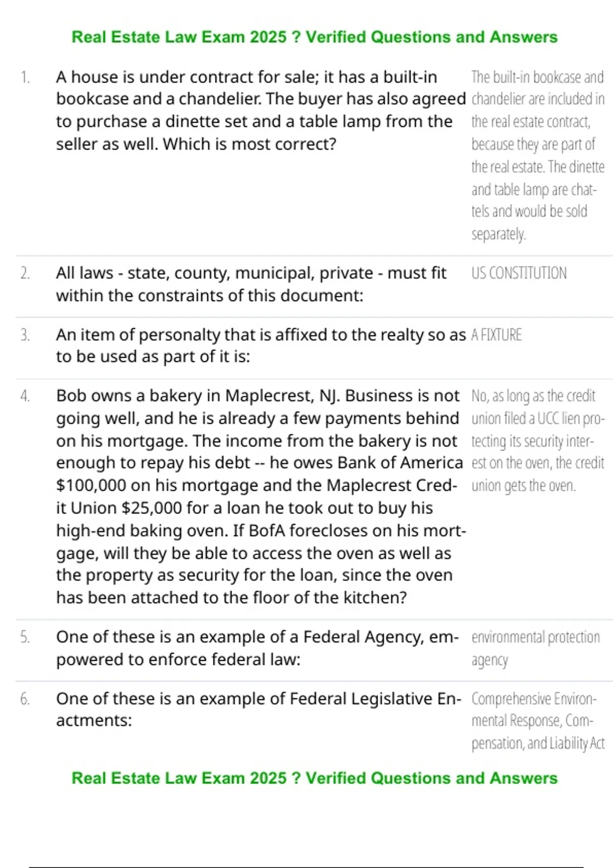613x868 pixels.
Task: Click the answer about chattels sold separately
Action: click(x=538, y=156)
